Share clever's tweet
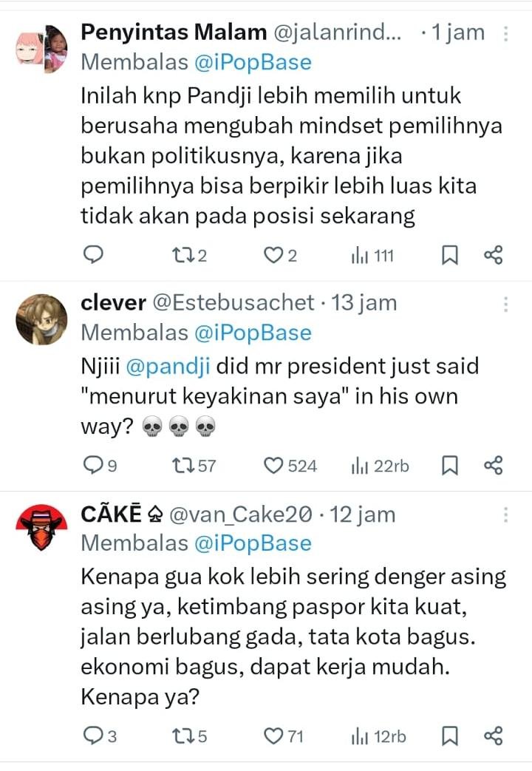The image size is (532, 771). pyautogui.click(x=493, y=465)
